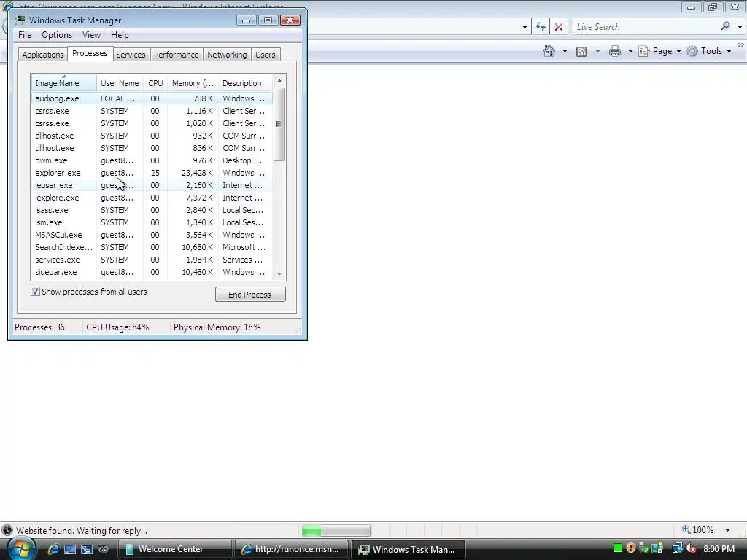Sort by Image Name column header
The height and width of the screenshot is (560, 747).
[x=64, y=83]
